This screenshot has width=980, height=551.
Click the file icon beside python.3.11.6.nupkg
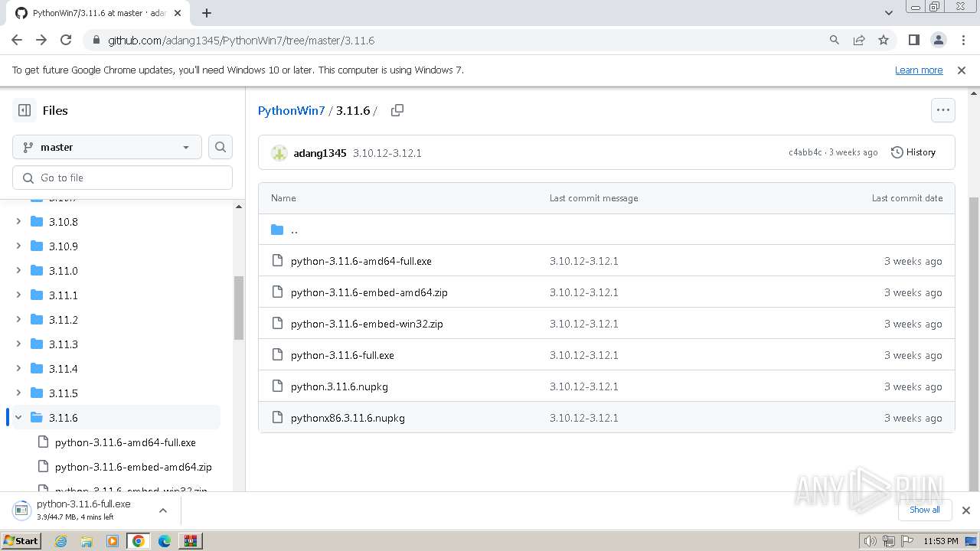coord(277,386)
